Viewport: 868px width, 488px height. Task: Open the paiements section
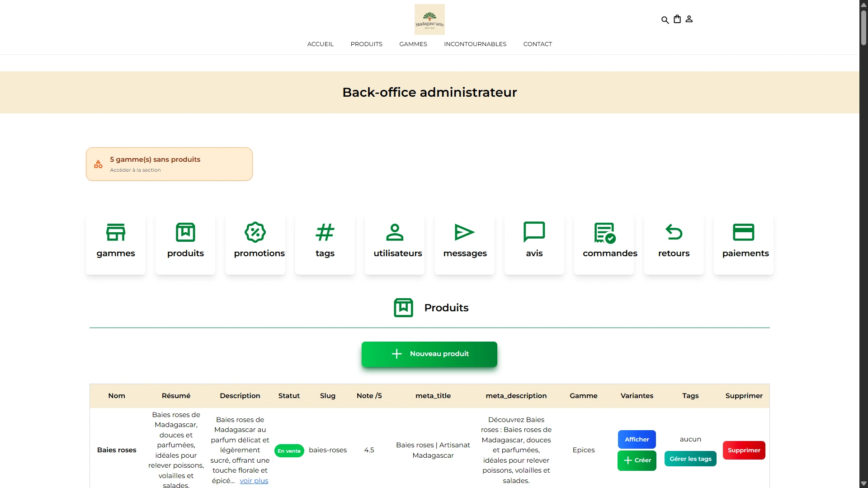pos(744,244)
